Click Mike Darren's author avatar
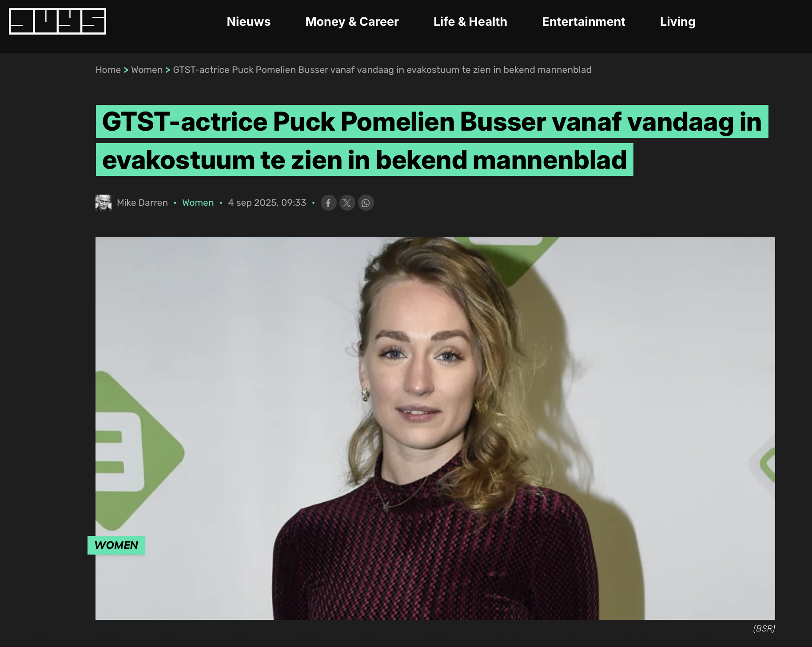812x647 pixels. pyautogui.click(x=103, y=203)
